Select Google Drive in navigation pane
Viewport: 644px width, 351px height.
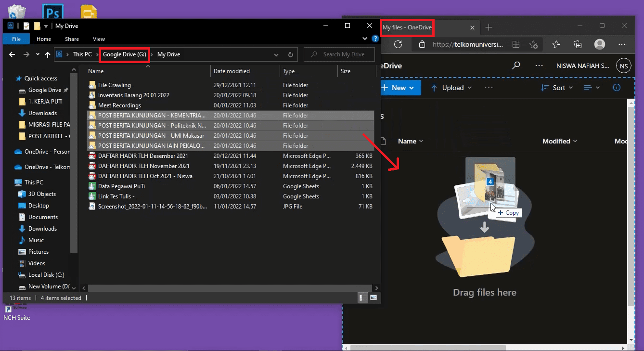tap(44, 90)
